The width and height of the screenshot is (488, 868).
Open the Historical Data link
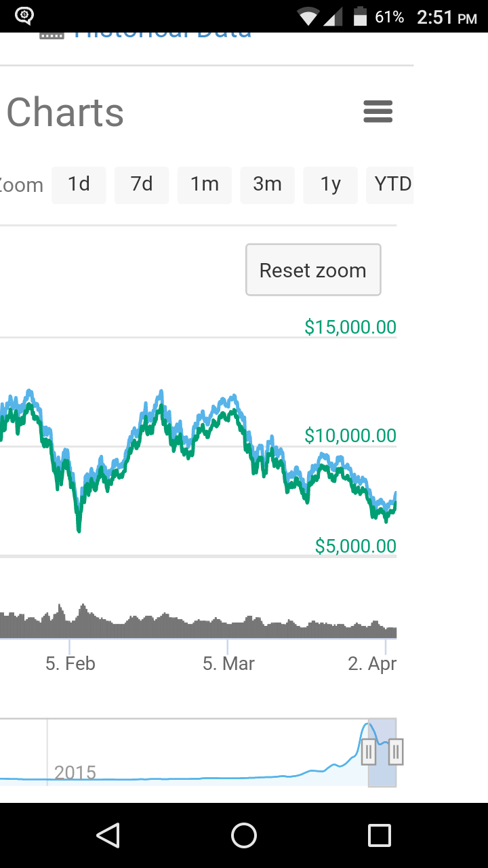(x=163, y=35)
